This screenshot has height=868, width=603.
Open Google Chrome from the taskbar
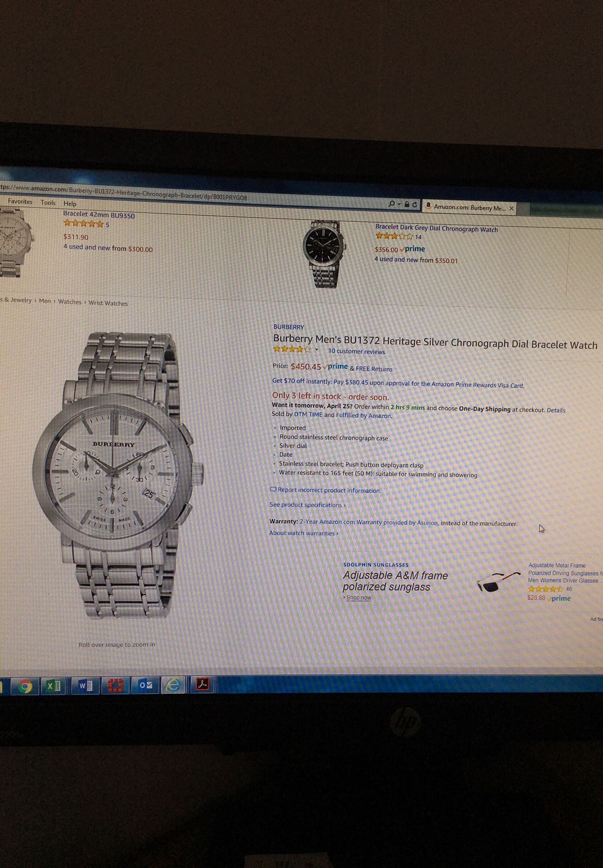point(25,687)
